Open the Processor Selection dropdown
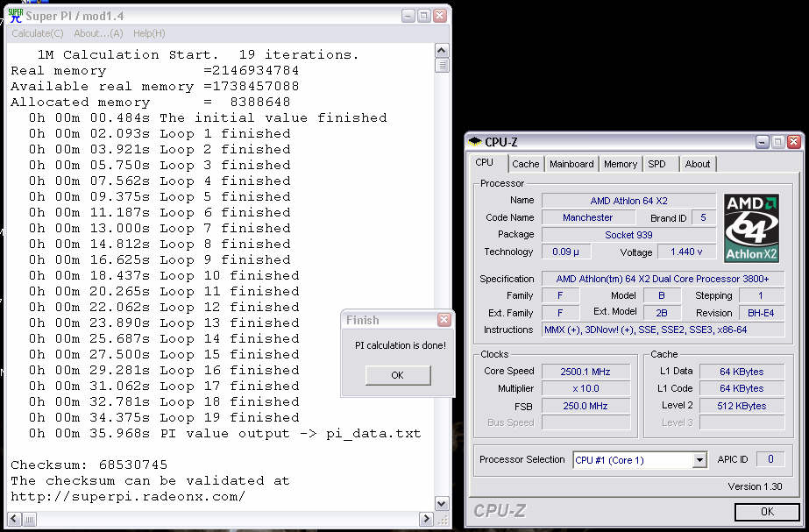Viewport: 809px width, 532px height. [699, 460]
